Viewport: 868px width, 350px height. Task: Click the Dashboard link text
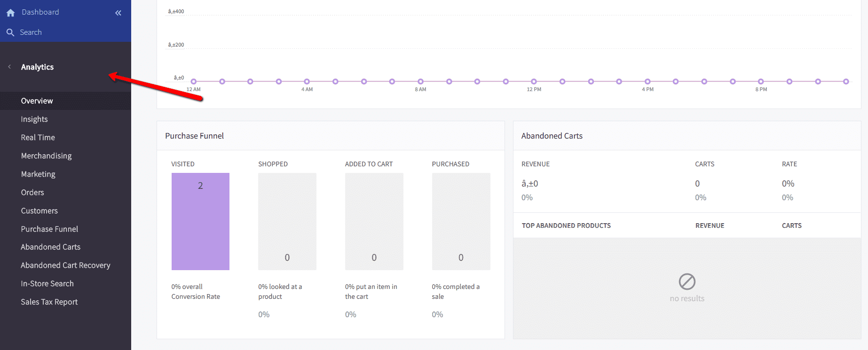(x=40, y=12)
